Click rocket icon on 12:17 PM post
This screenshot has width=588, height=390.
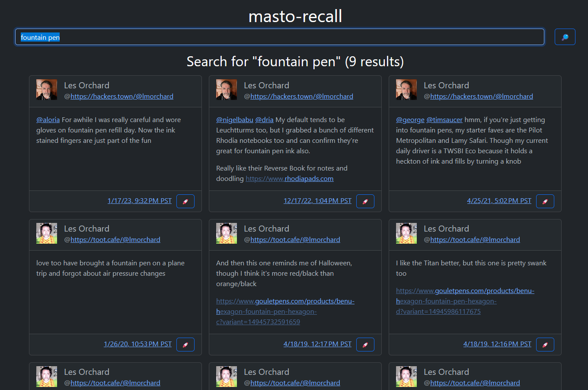[365, 345]
